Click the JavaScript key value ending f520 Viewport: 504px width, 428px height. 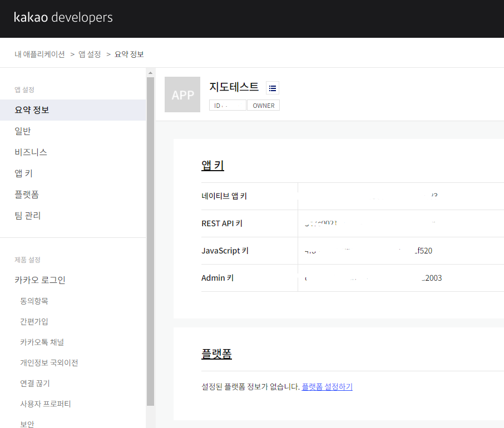(368, 251)
